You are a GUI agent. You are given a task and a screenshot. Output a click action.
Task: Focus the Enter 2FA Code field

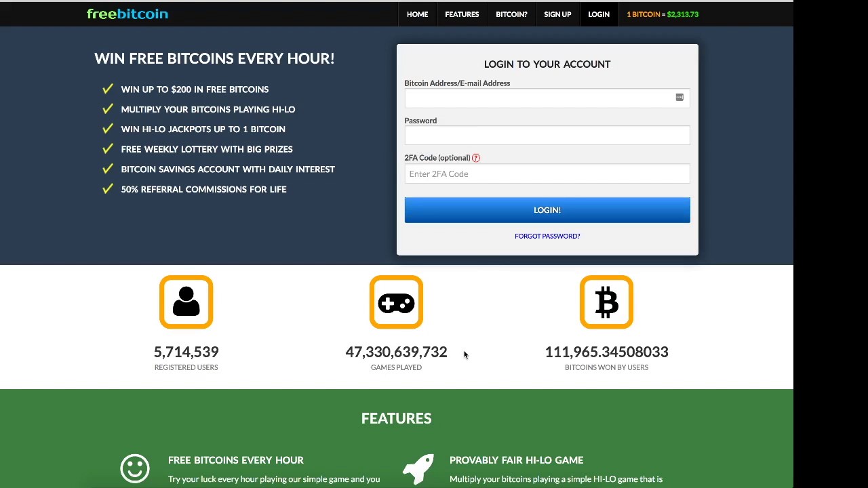(547, 174)
